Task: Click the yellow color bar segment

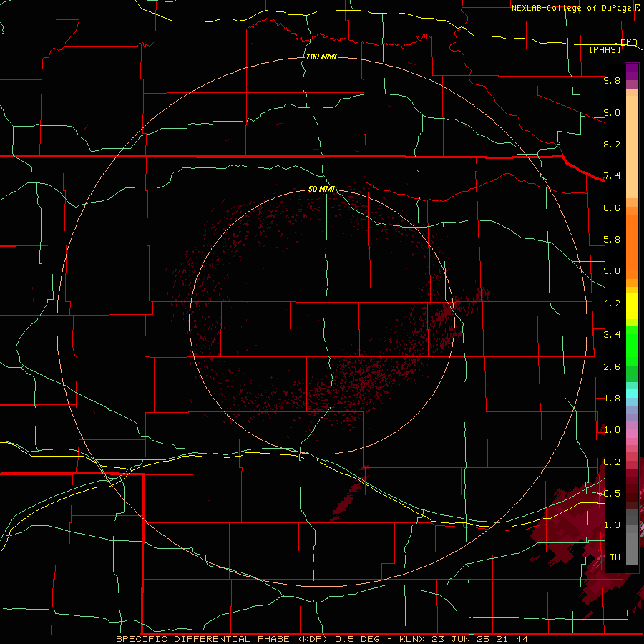Action: pyautogui.click(x=632, y=306)
